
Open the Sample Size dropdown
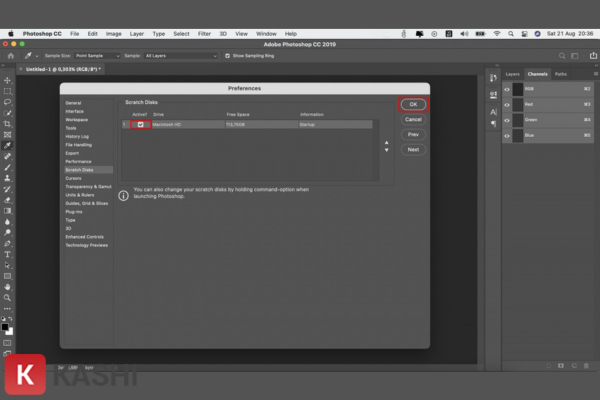(95, 56)
